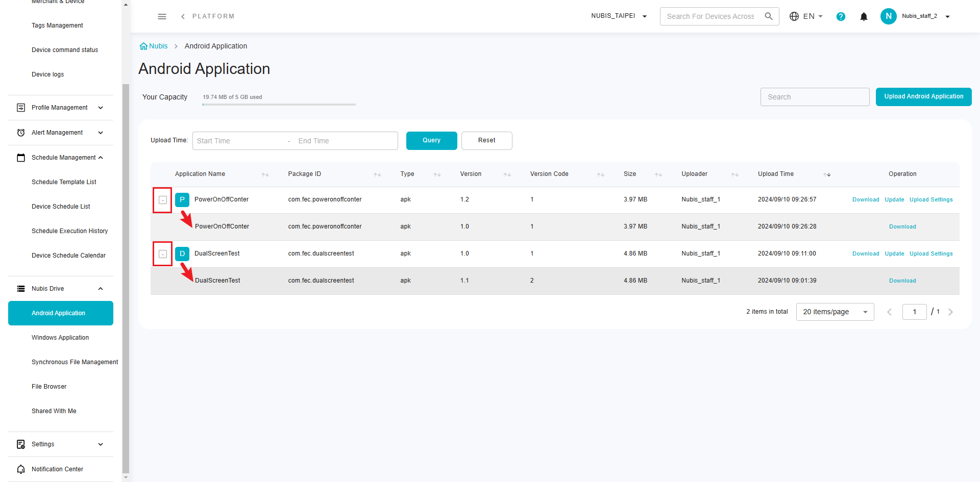
Task: Open Device command status page
Action: (65, 50)
